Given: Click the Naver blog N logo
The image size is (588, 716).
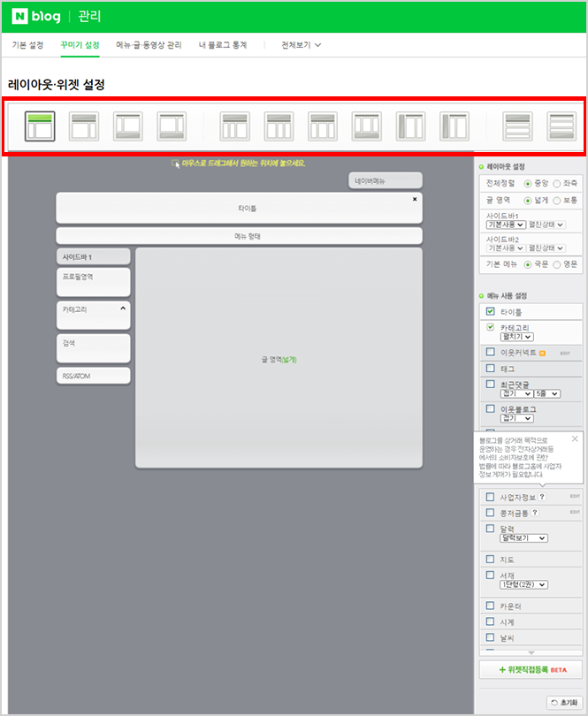Looking at the screenshot, I should click(x=19, y=16).
